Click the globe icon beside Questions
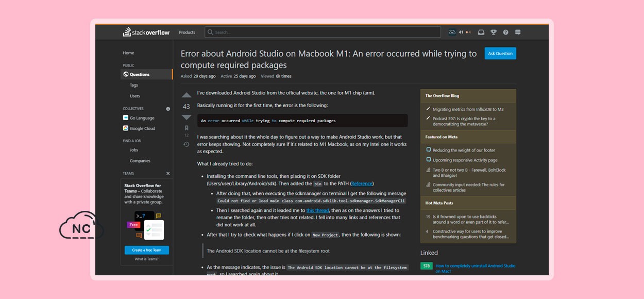 pos(126,74)
